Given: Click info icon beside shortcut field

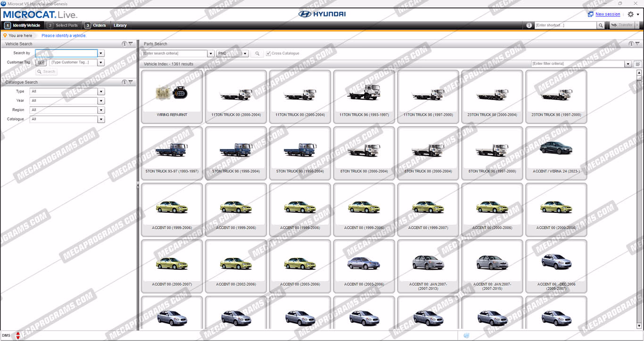Looking at the screenshot, I should (x=529, y=25).
